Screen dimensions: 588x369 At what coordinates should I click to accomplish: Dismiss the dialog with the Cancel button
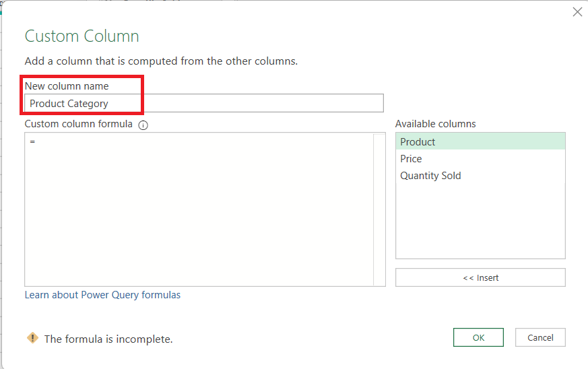tap(540, 337)
